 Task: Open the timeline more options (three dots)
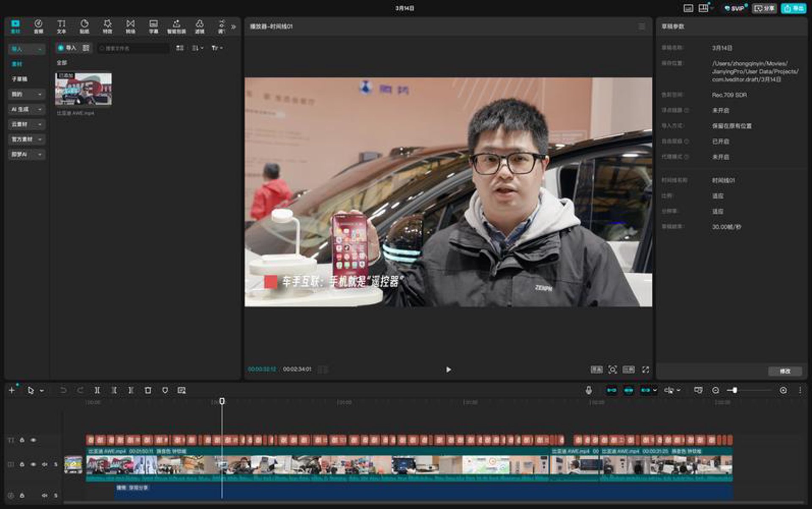[800, 390]
